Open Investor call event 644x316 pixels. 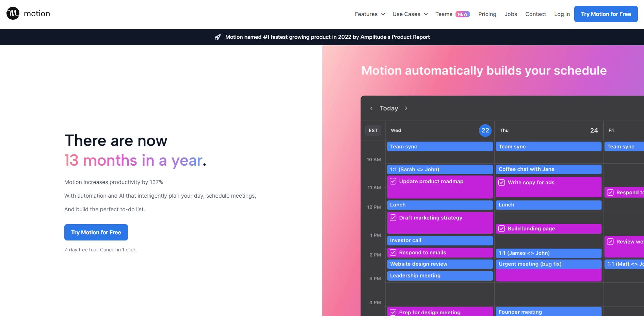440,240
